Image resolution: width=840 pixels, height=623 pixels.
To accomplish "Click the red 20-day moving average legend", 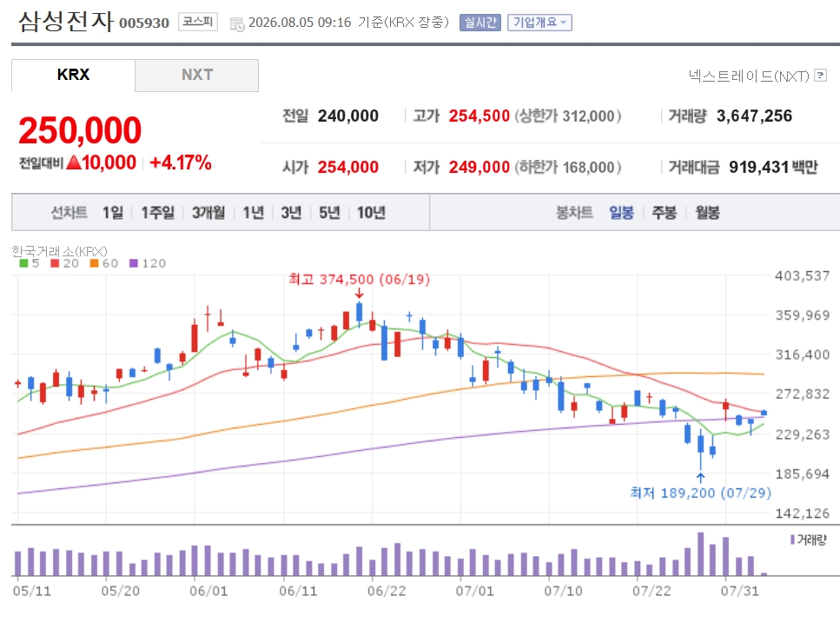I will pyautogui.click(x=65, y=263).
